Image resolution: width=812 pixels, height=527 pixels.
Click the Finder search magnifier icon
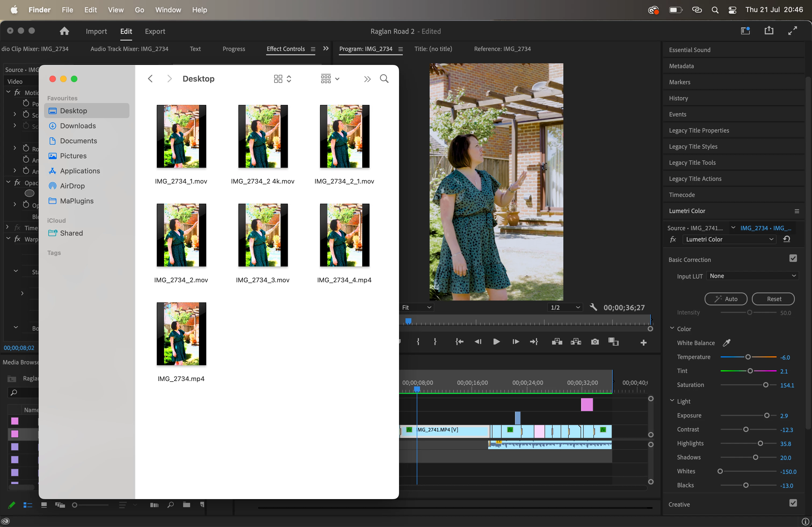point(384,79)
